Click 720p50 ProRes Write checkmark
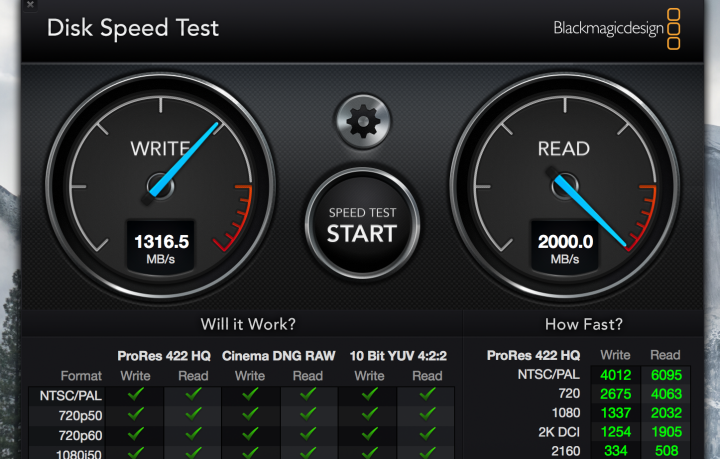This screenshot has height=459, width=720. [136, 414]
